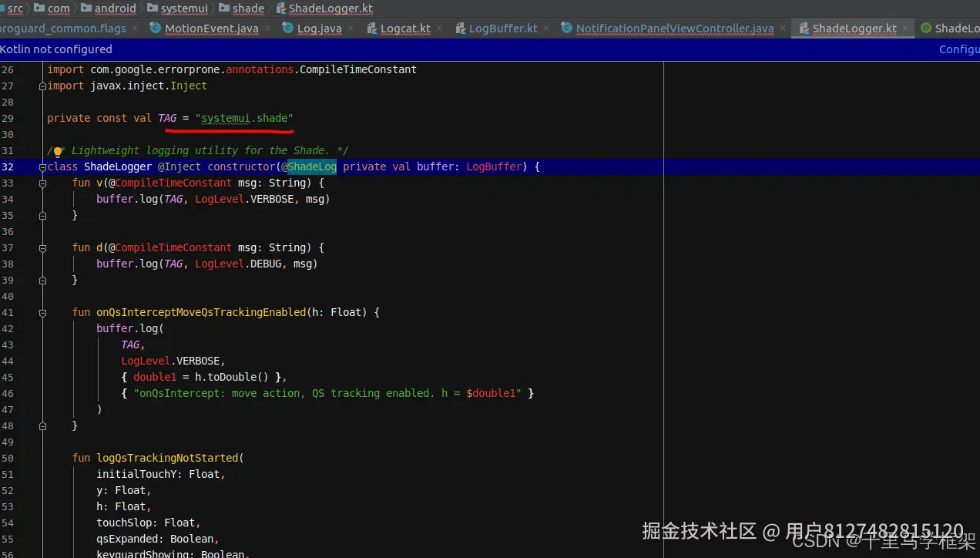The width and height of the screenshot is (980, 558).
Task: Click the MotionEvent.java tab's file icon
Action: pyautogui.click(x=156, y=29)
